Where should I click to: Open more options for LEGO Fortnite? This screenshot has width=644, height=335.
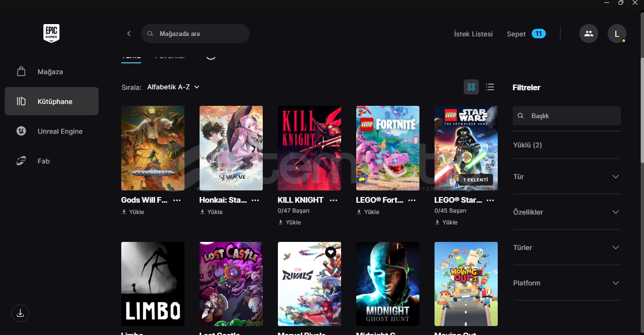click(412, 200)
